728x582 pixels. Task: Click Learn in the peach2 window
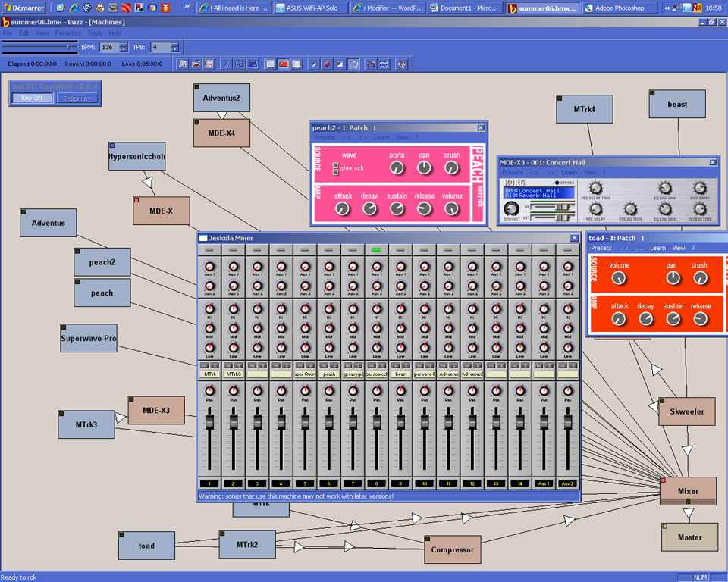[x=381, y=138]
